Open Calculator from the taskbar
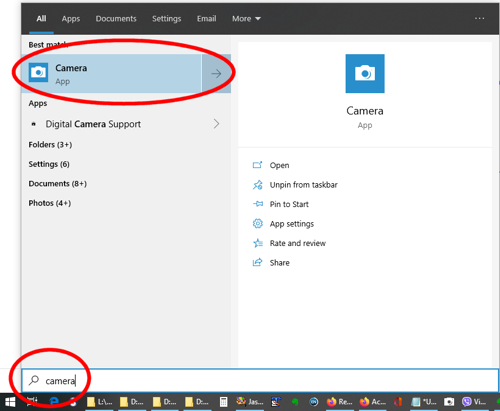500x411 pixels. click(x=223, y=402)
